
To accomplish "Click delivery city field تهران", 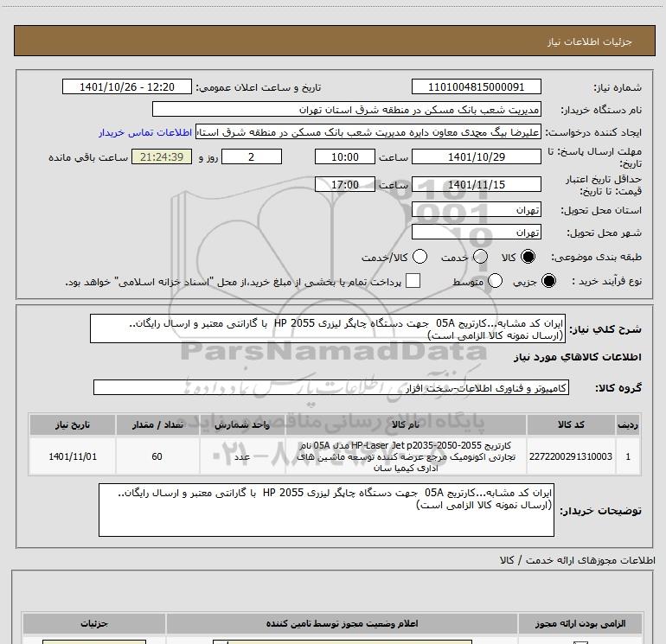I will coord(476,233).
